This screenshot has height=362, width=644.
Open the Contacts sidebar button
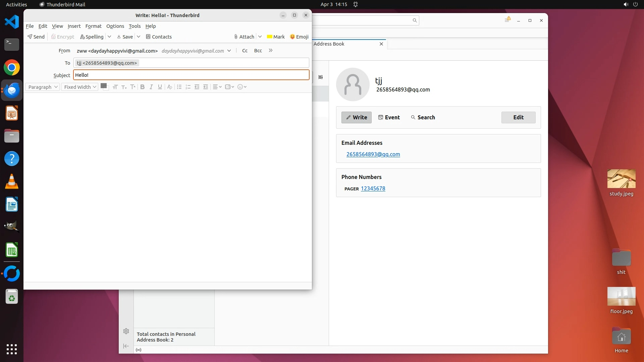pyautogui.click(x=159, y=37)
